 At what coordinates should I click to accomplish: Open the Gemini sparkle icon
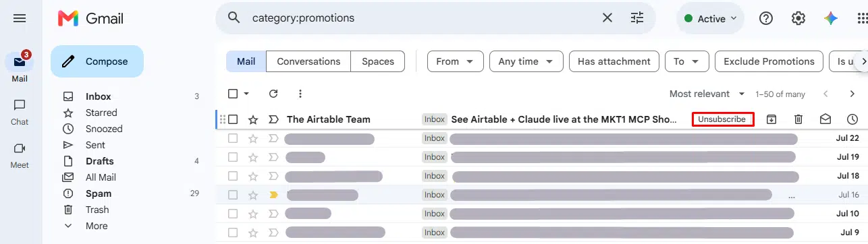tap(831, 18)
